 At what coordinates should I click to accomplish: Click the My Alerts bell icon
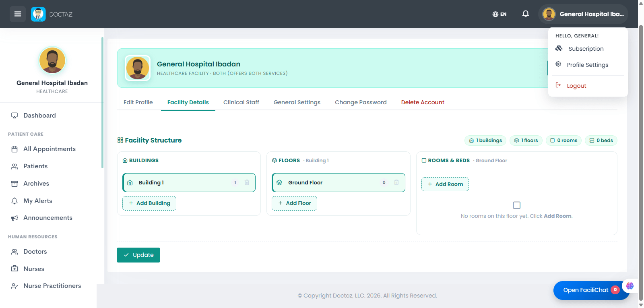[x=14, y=201]
